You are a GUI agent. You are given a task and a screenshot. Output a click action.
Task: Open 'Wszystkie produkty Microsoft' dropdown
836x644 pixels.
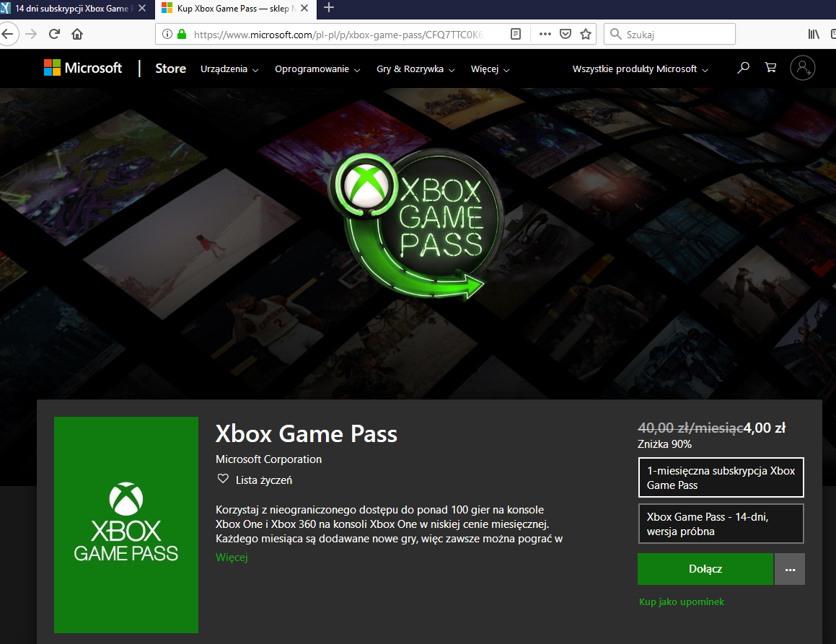pyautogui.click(x=640, y=69)
